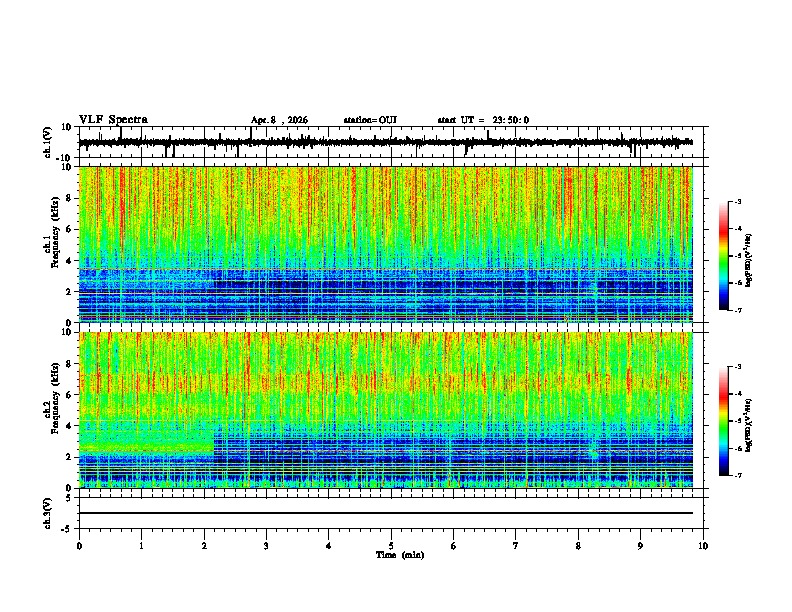
Task: Click the "ch.1(V)" axis label
Action: click(x=47, y=142)
